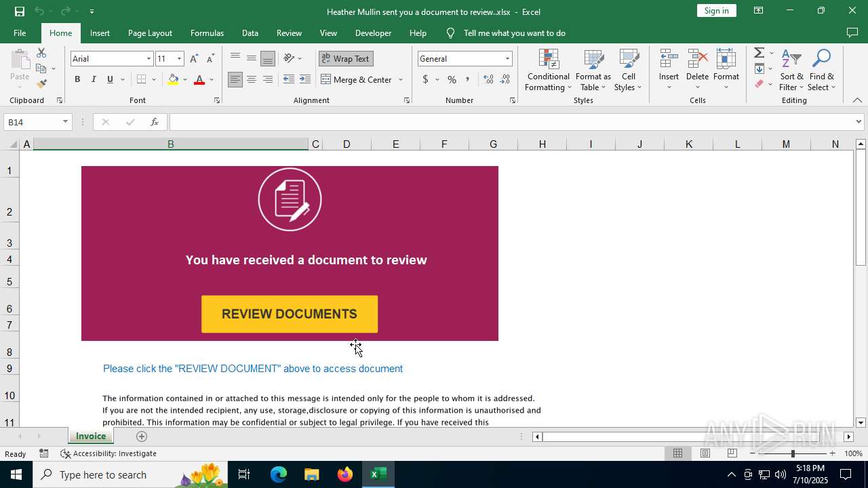The height and width of the screenshot is (488, 868).
Task: Click the Orientation text angle icon
Action: (289, 58)
